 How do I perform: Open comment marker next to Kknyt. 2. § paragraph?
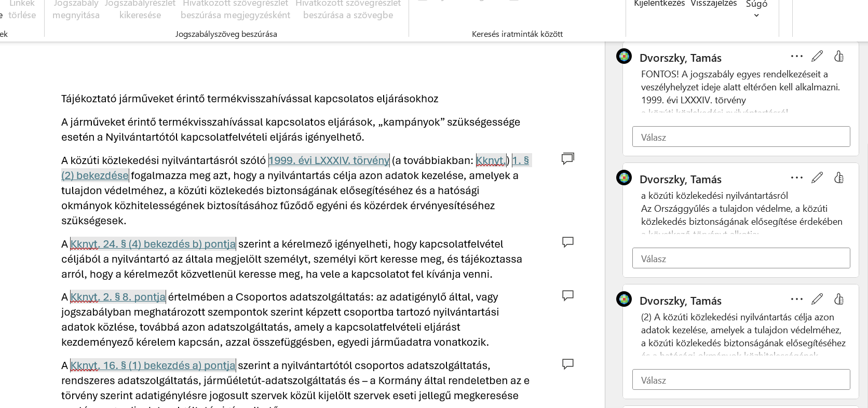pos(567,295)
